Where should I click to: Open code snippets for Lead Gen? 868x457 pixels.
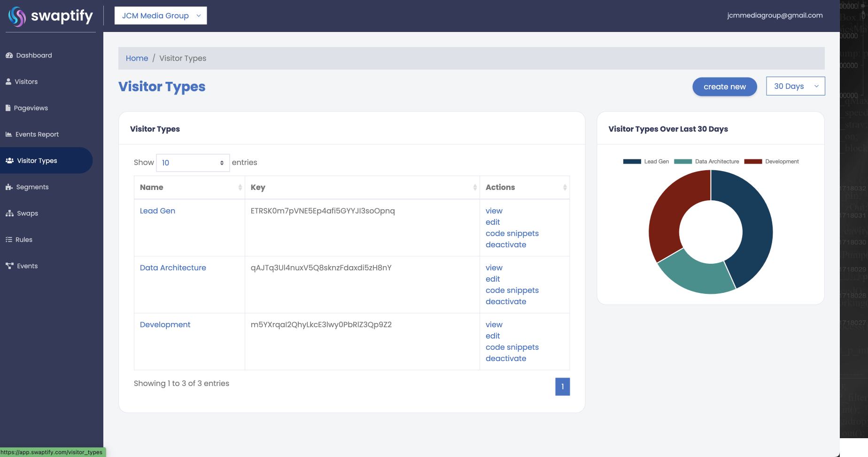(512, 234)
